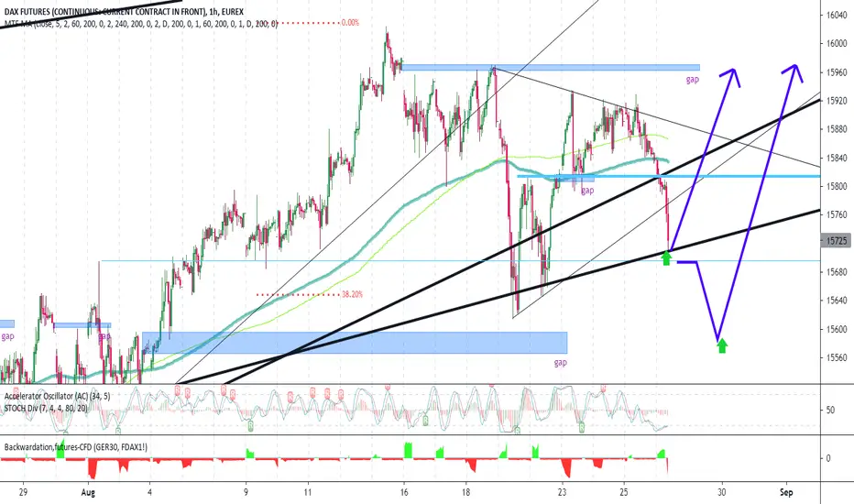Click the 38.20% Fibonacci level label
The width and height of the screenshot is (854, 504).
click(353, 294)
